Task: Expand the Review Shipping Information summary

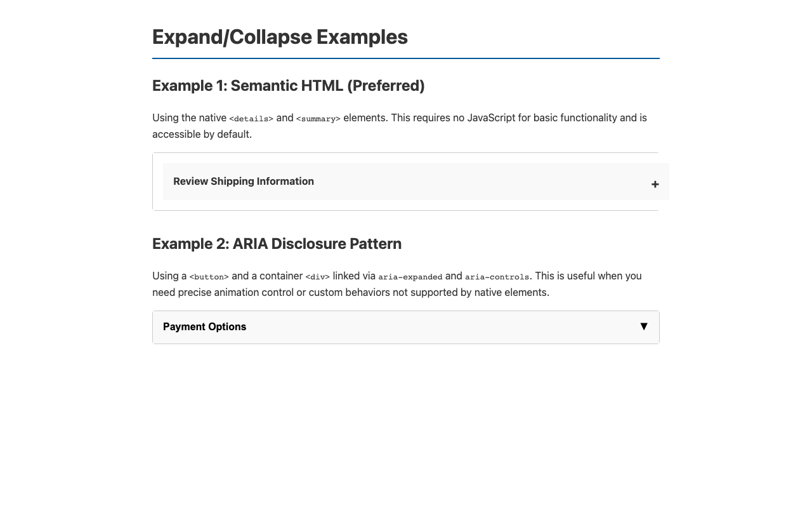Action: pos(406,182)
